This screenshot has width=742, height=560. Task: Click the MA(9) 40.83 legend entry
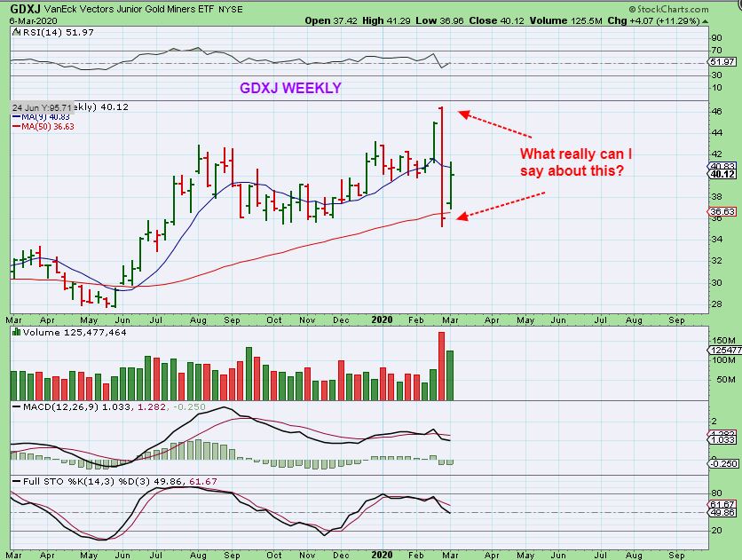point(41,117)
